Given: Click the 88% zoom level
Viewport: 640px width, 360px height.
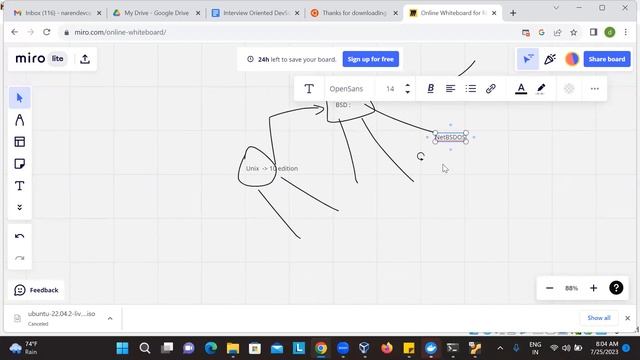Looking at the screenshot, I should click(x=571, y=288).
